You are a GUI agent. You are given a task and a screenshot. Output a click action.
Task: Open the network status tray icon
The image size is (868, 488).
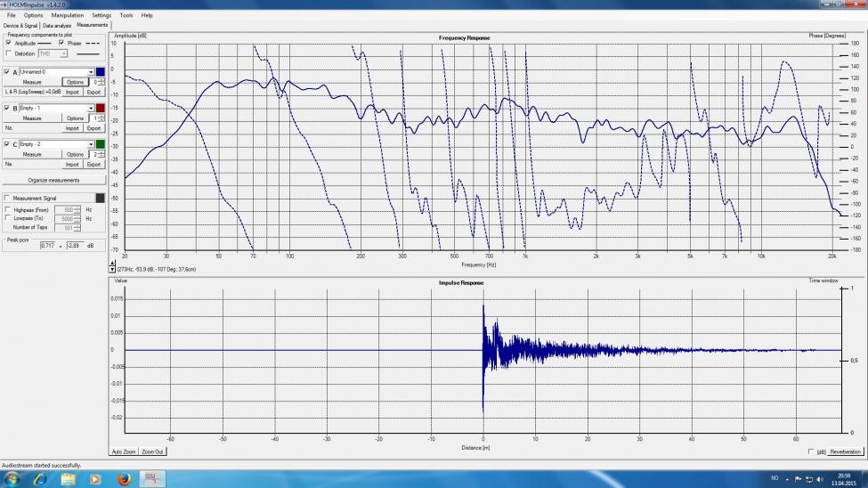[808, 479]
